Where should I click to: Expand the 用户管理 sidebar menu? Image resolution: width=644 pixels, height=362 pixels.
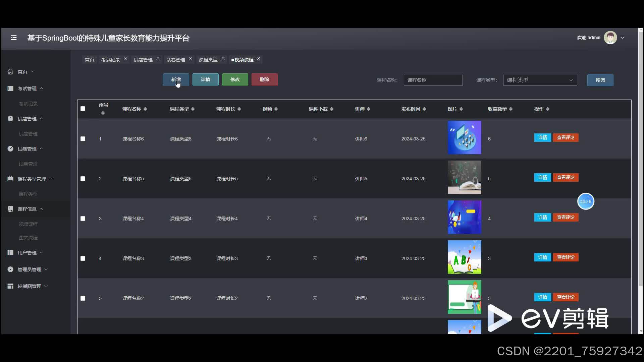pyautogui.click(x=27, y=253)
